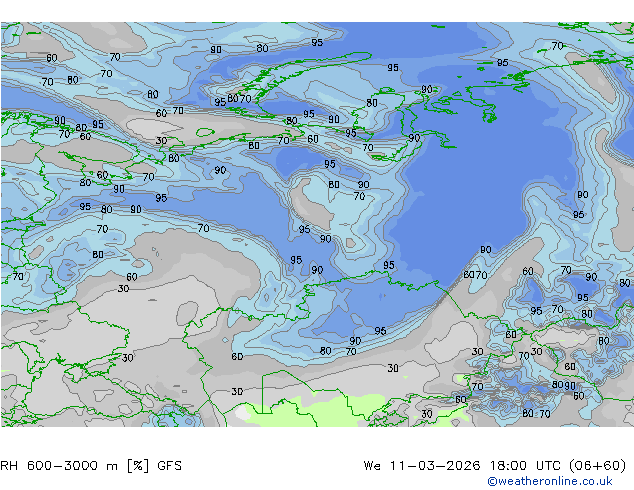634x490 pixels.
Task: Click the weatheronline.co.uk copyright link
Action: click(x=550, y=481)
